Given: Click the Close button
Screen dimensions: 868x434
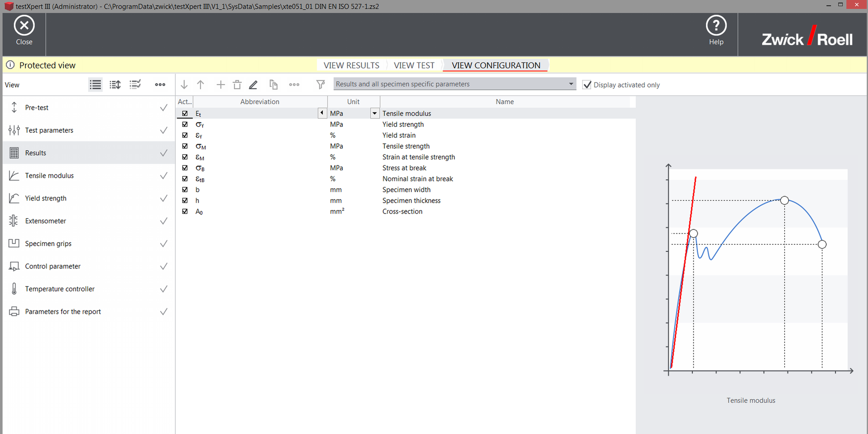Looking at the screenshot, I should tap(24, 30).
